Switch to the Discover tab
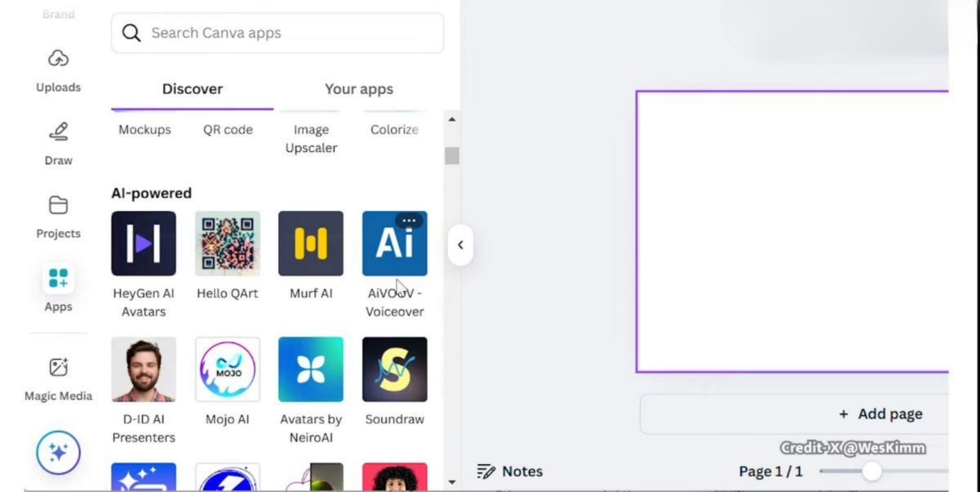 pyautogui.click(x=192, y=89)
